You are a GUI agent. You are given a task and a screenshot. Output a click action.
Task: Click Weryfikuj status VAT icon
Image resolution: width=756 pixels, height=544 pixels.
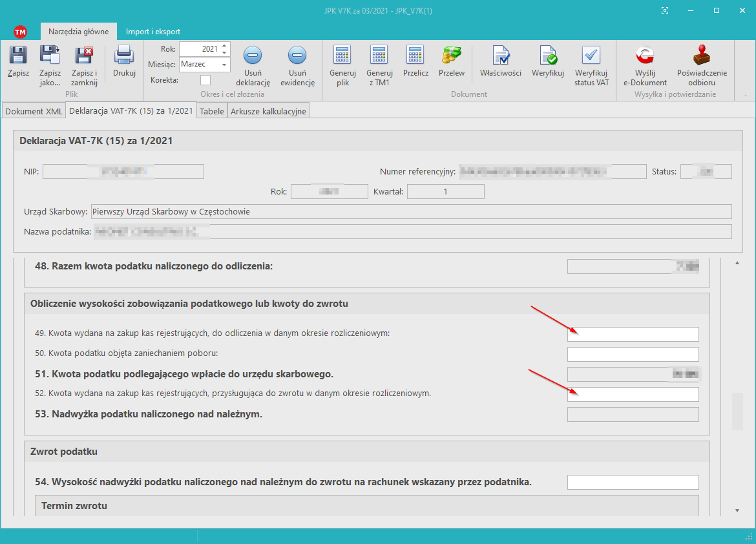click(591, 56)
